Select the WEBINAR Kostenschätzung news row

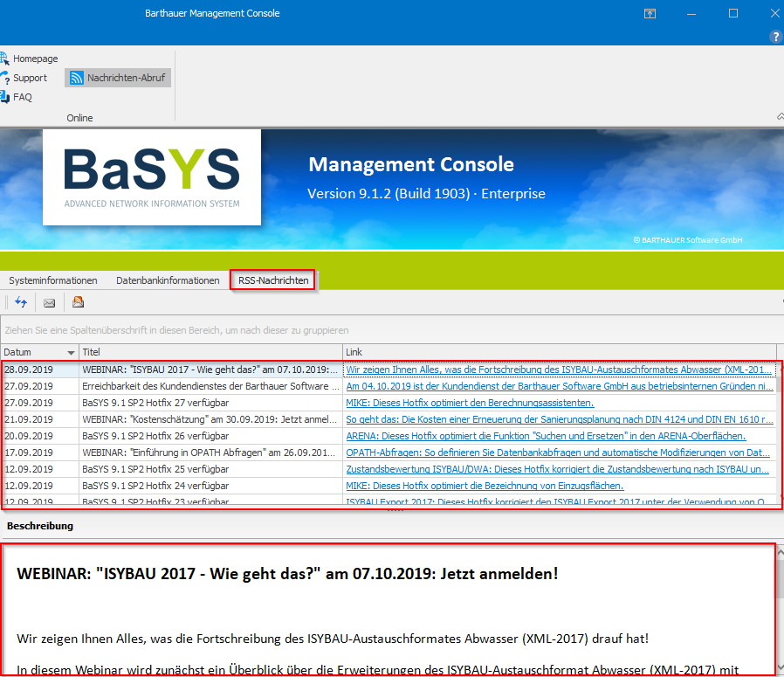click(x=210, y=419)
